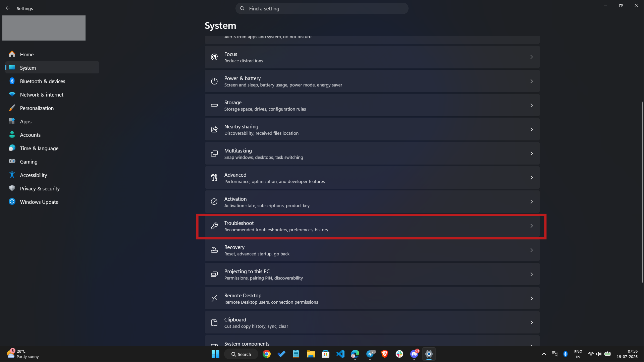Open File Explorer from taskbar
This screenshot has width=644, height=362.
[x=311, y=354]
